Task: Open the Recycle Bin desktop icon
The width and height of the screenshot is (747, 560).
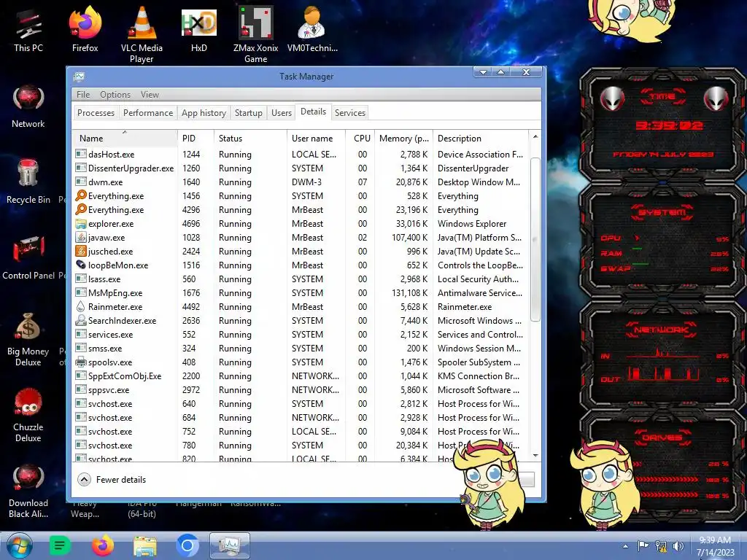Action: tap(28, 182)
